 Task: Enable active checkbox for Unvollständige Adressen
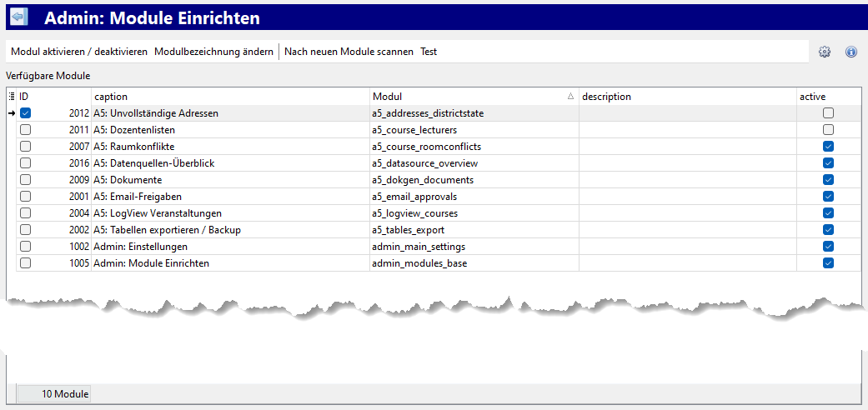[x=828, y=113]
